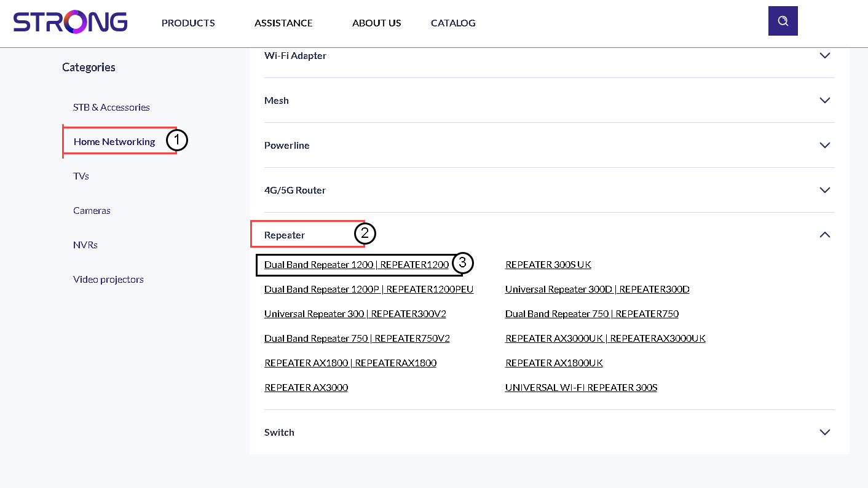Click the Mesh heading
This screenshot has width=868, height=488.
(277, 100)
